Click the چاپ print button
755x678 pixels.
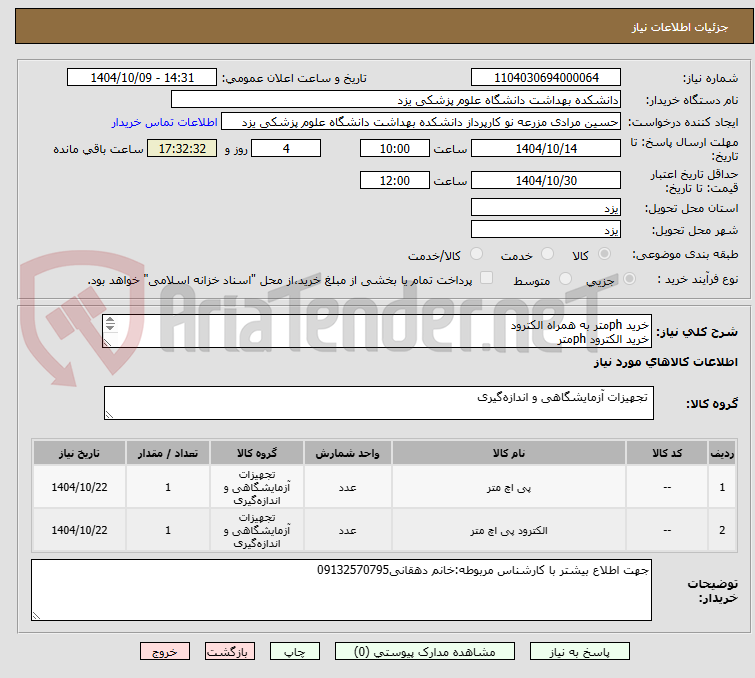[295, 652]
